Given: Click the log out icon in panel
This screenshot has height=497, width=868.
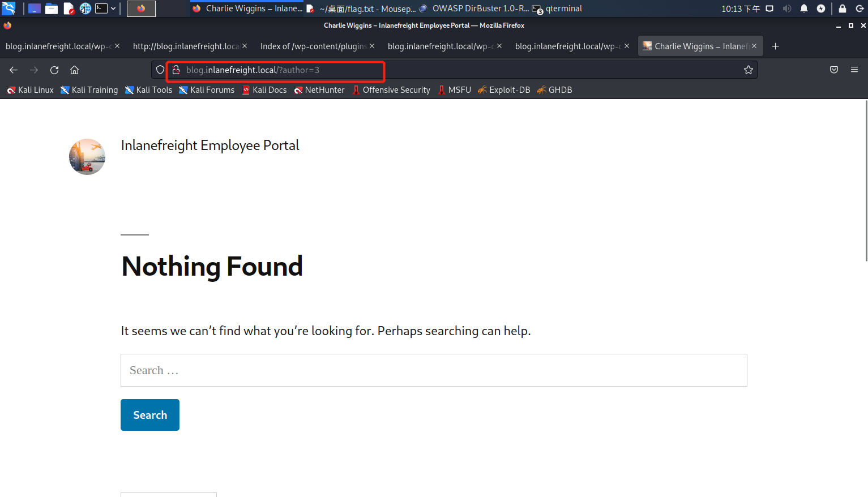Looking at the screenshot, I should point(860,8).
